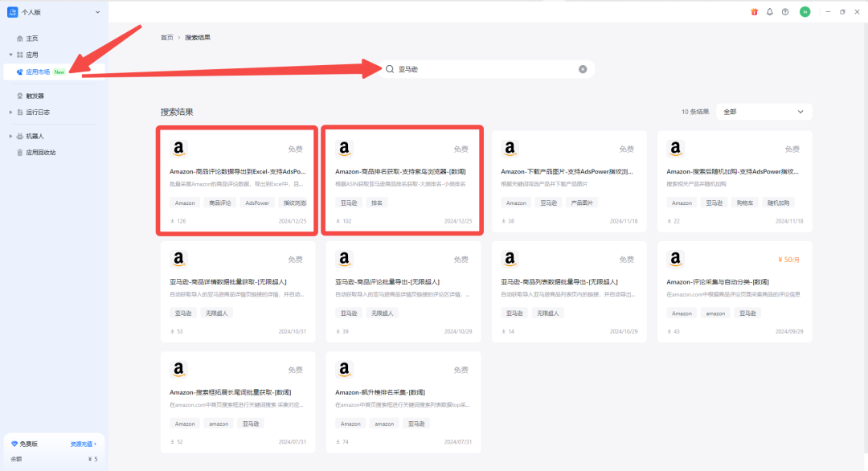The height and width of the screenshot is (471, 868).
Task: Open 亚马逊-商品列表数据批量导出 title
Action: (559, 281)
